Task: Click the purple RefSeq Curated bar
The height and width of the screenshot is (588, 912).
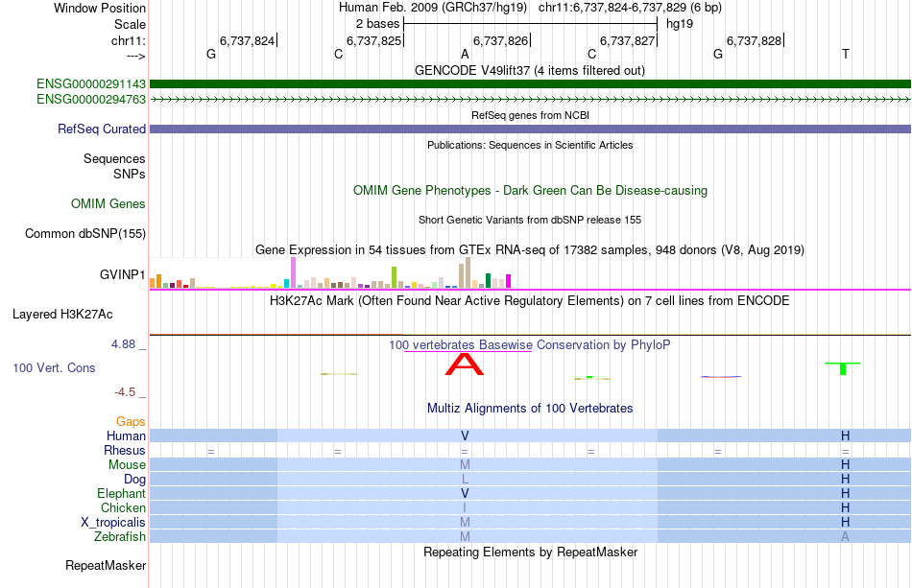Action: [530, 129]
